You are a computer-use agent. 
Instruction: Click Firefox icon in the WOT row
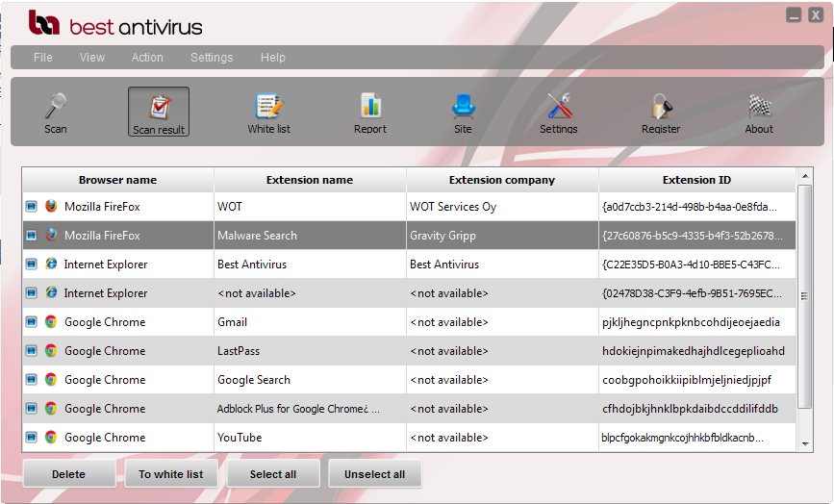[x=51, y=206]
